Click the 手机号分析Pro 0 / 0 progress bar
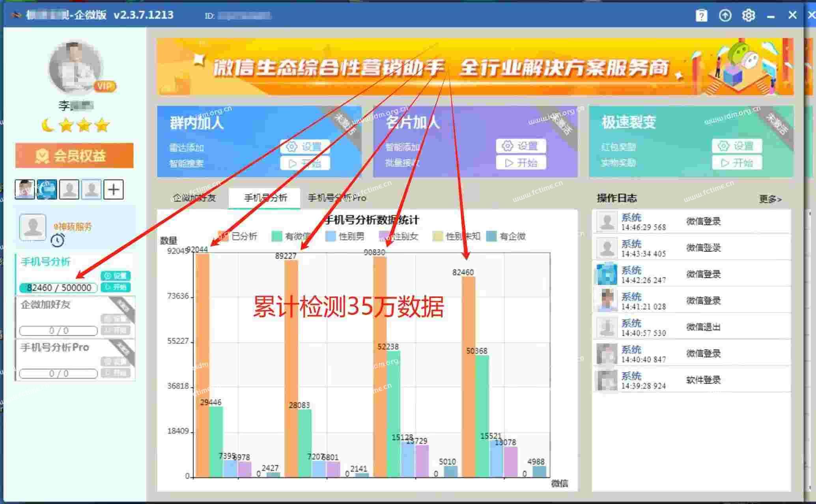816x504 pixels. click(58, 374)
